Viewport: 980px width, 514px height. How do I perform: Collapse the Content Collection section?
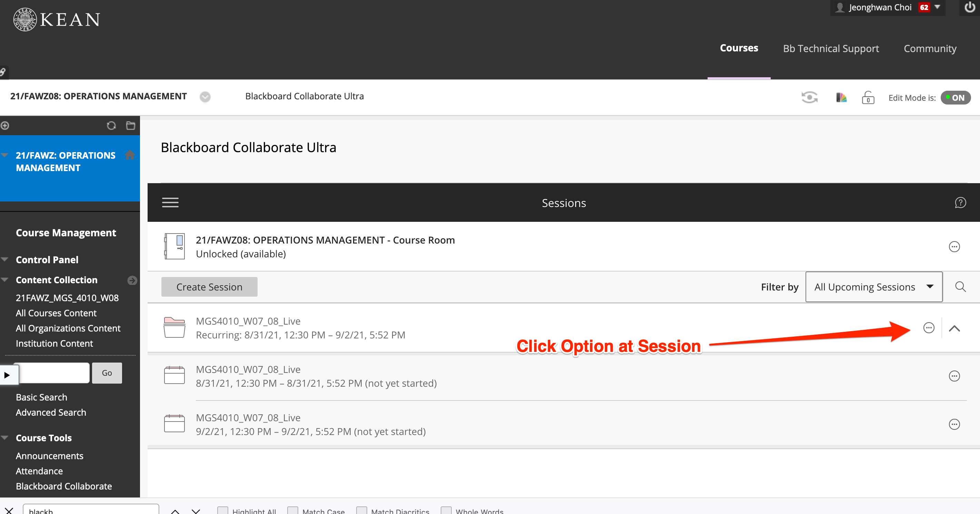pos(5,280)
